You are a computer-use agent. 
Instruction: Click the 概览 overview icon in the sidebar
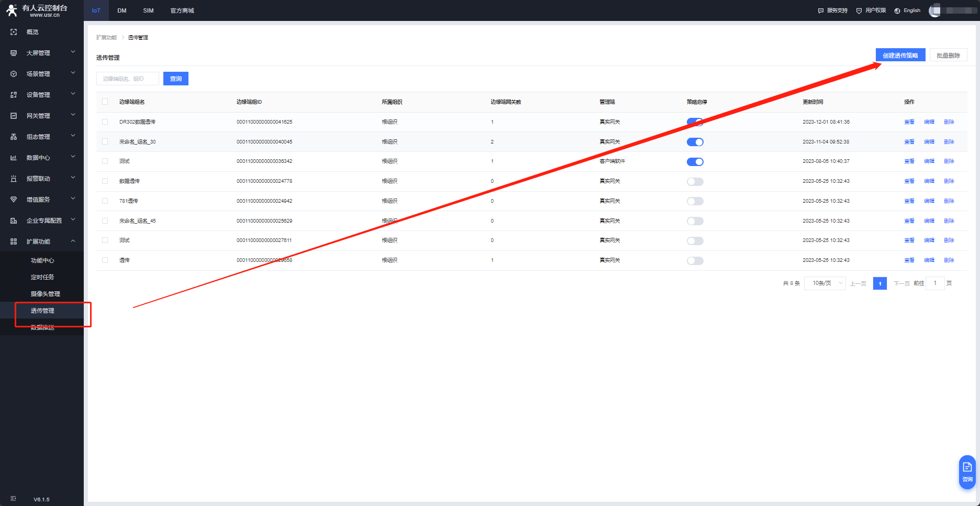tap(14, 32)
